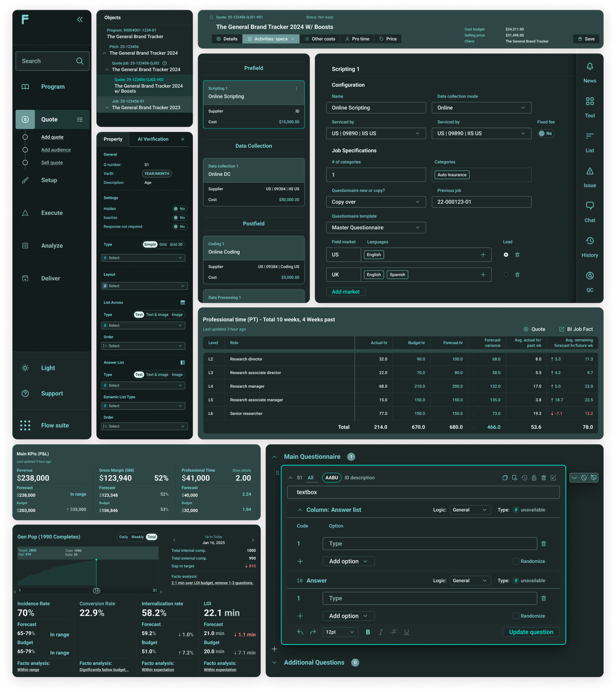This screenshot has height=692, width=616.
Task: Click Show details in Professional Time KPI
Action: pyautogui.click(x=242, y=470)
